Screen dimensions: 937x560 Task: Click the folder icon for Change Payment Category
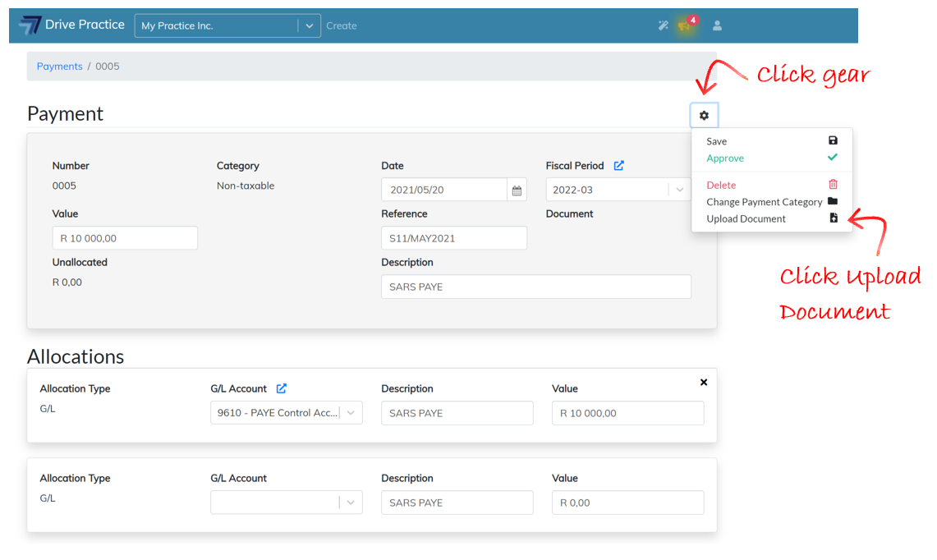(x=833, y=201)
